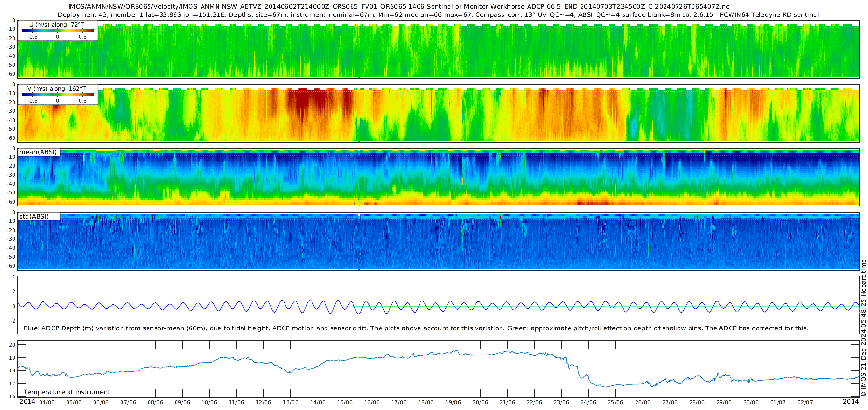Click the '30/06' date tick label

pos(751,402)
